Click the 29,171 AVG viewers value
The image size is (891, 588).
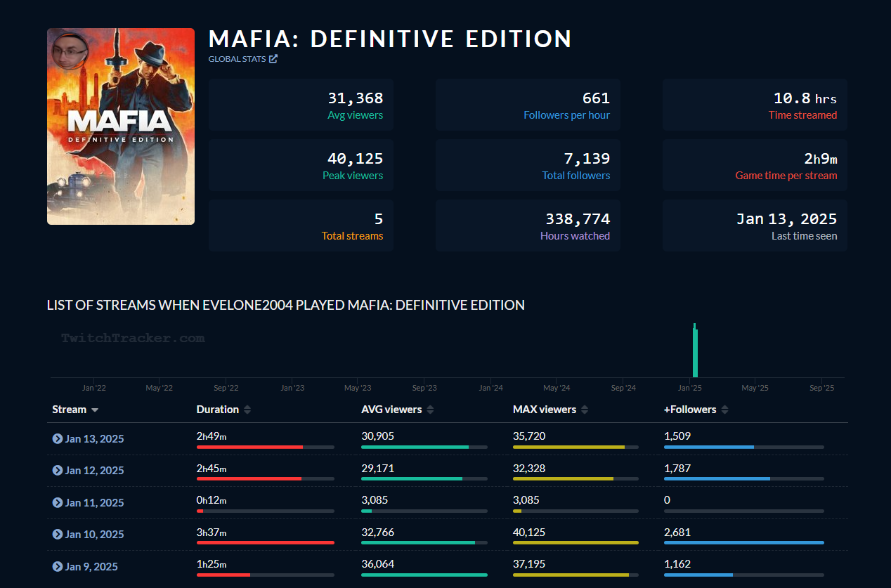tap(377, 468)
